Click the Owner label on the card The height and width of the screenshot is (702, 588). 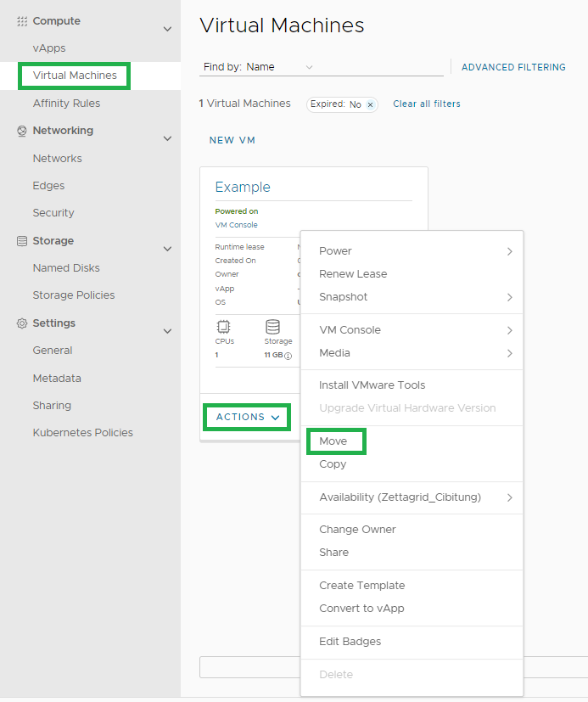pyautogui.click(x=227, y=274)
